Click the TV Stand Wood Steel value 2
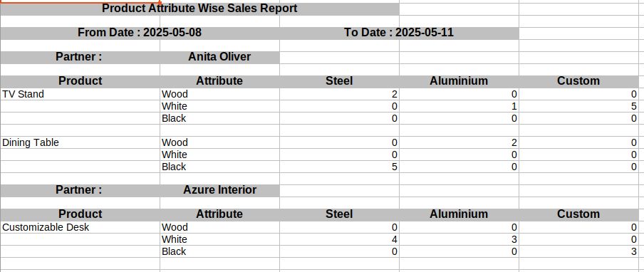Image resolution: width=644 pixels, height=272 pixels. click(x=339, y=94)
